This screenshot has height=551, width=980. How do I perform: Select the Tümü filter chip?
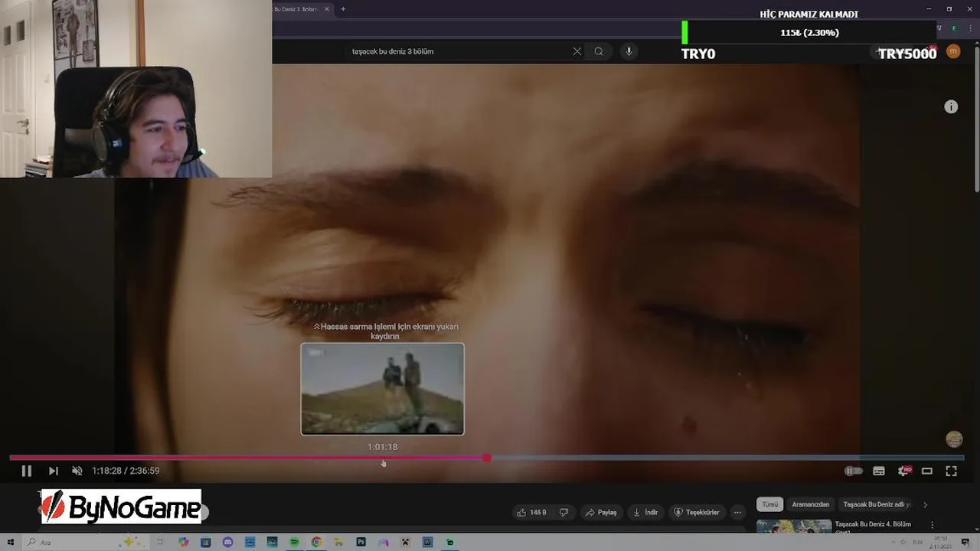(769, 504)
